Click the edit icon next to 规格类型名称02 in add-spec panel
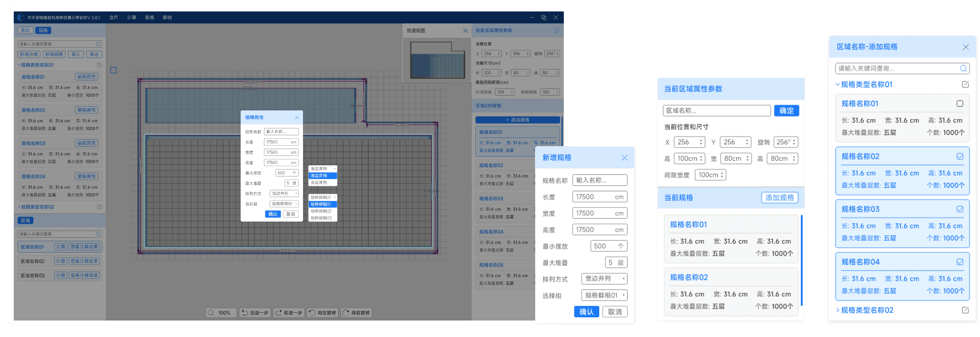Image resolution: width=980 pixels, height=337 pixels. (965, 310)
